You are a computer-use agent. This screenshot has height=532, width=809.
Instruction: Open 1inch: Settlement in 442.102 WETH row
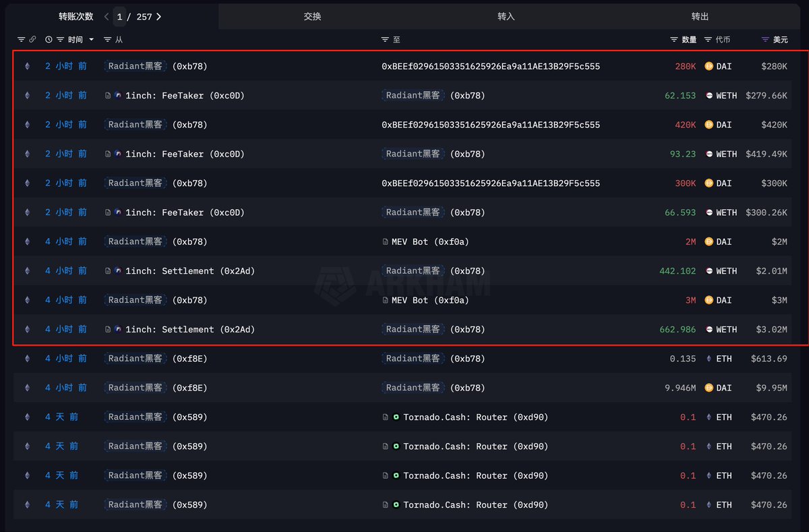190,270
